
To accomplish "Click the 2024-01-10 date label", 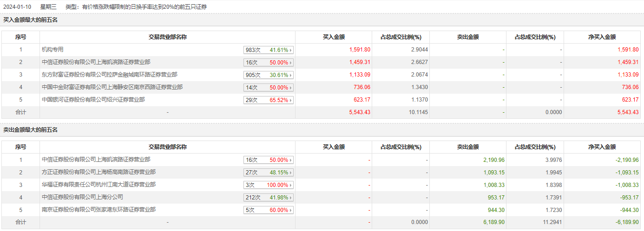I will (x=16, y=7).
